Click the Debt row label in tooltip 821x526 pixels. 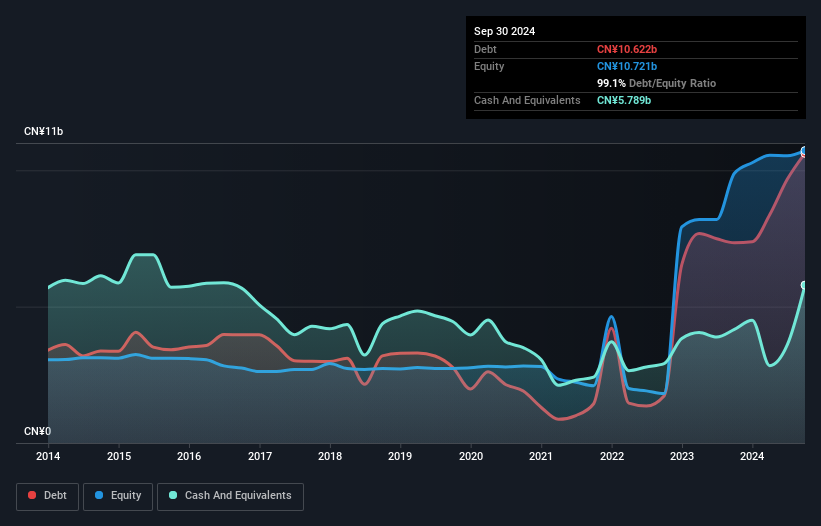tap(485, 49)
